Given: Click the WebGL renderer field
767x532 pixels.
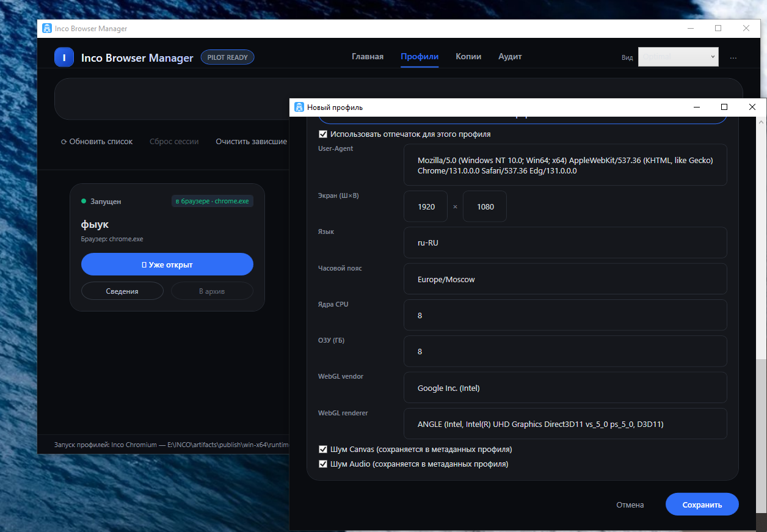Looking at the screenshot, I should [x=565, y=424].
